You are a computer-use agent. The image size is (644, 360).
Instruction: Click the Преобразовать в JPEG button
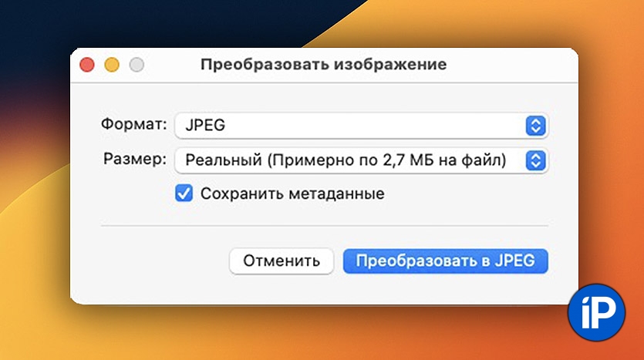445,261
